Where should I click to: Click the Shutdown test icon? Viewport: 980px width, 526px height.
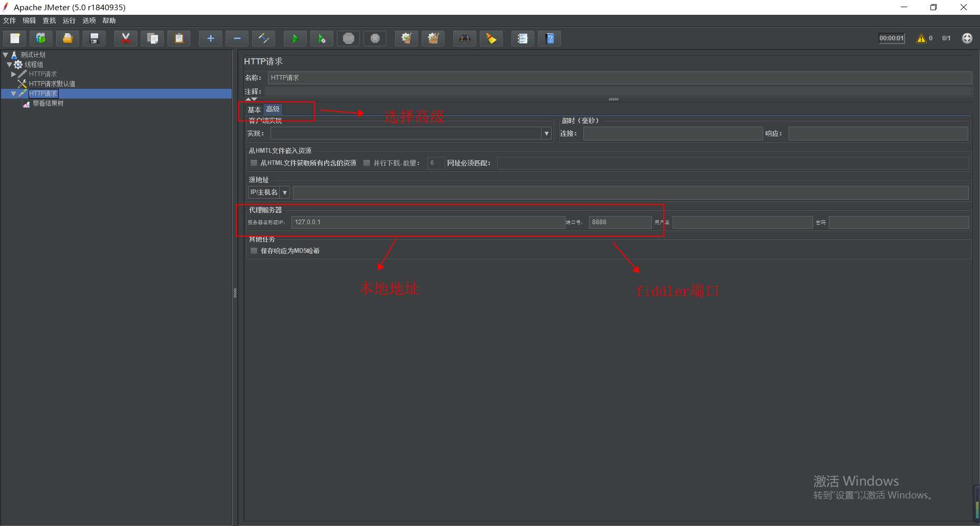(375, 38)
